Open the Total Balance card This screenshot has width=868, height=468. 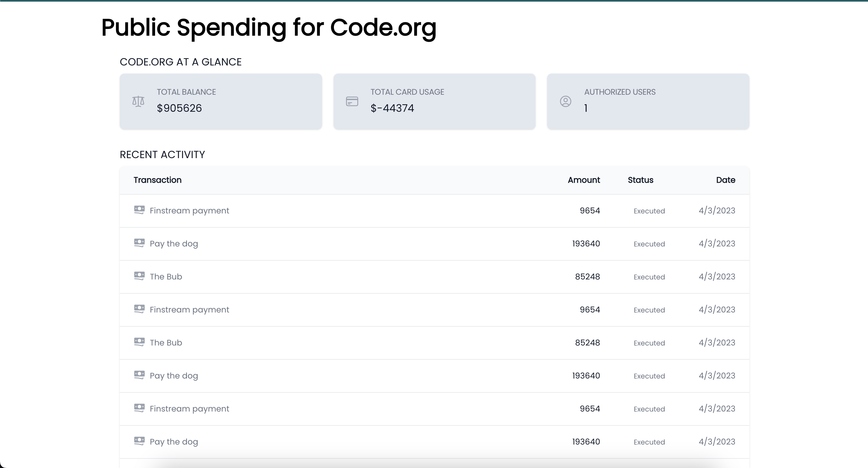[221, 101]
